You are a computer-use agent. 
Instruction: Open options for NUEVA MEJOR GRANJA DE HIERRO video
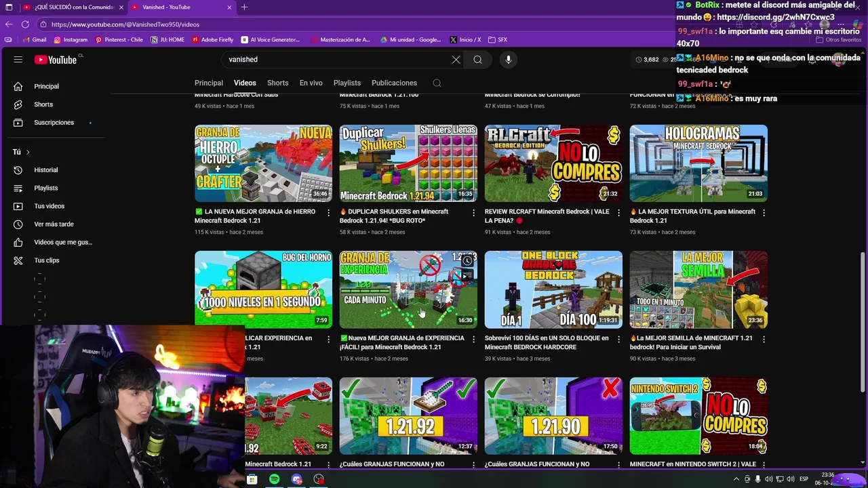point(329,212)
